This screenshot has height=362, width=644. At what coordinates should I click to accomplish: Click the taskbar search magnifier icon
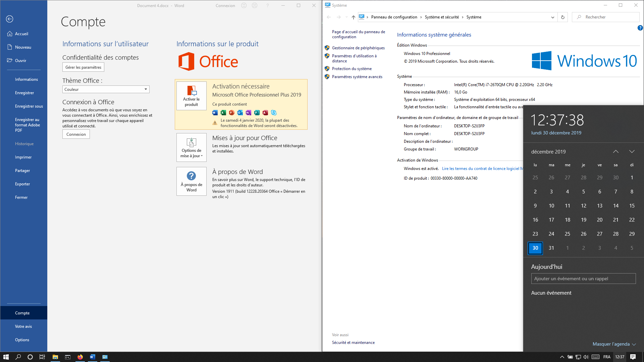click(x=18, y=357)
